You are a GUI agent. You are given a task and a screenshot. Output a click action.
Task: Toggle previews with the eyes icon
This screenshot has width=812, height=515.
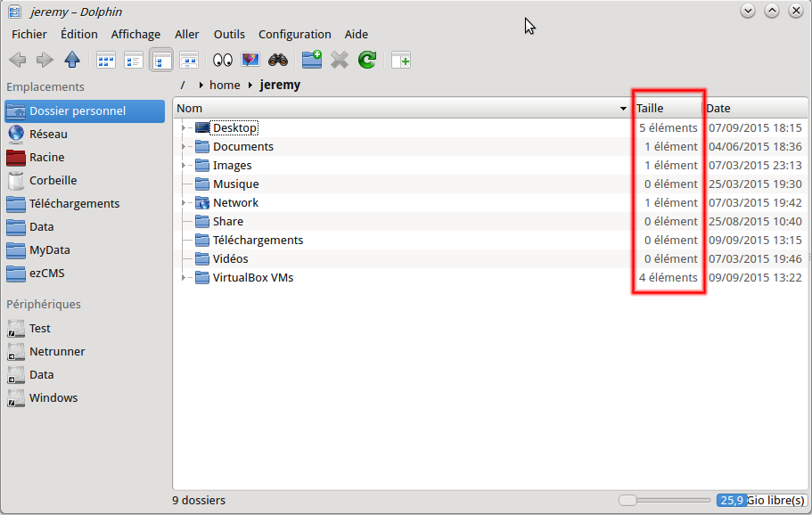point(223,61)
